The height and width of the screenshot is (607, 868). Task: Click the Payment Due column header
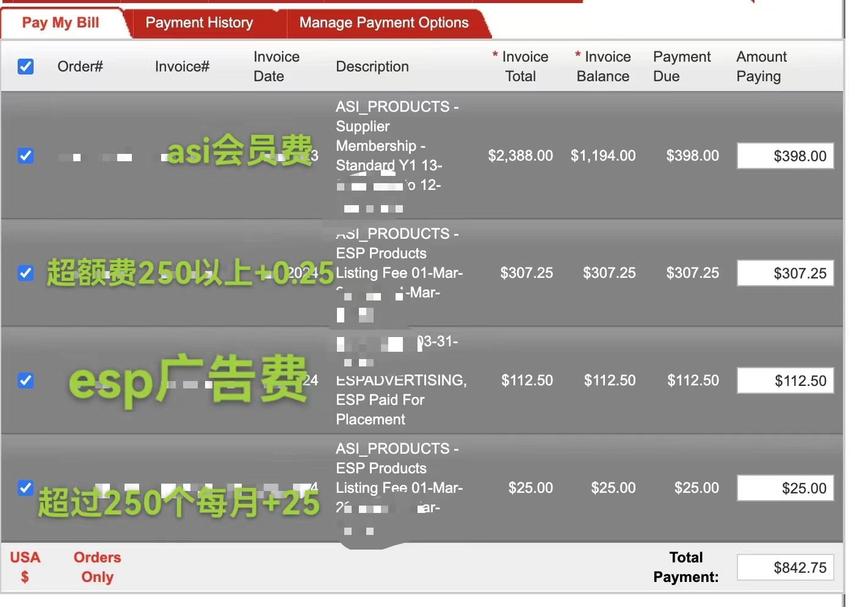tap(682, 67)
